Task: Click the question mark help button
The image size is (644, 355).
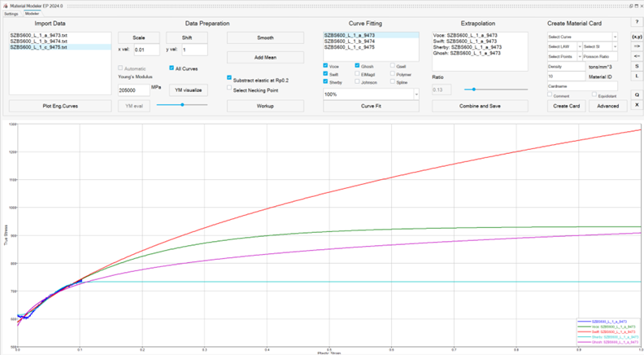Action: [635, 22]
